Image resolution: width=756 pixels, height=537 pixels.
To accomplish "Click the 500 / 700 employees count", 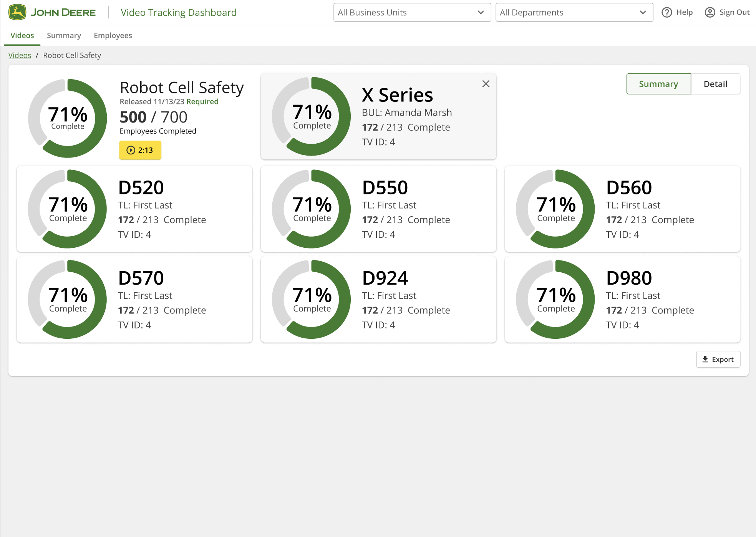I will 154,117.
